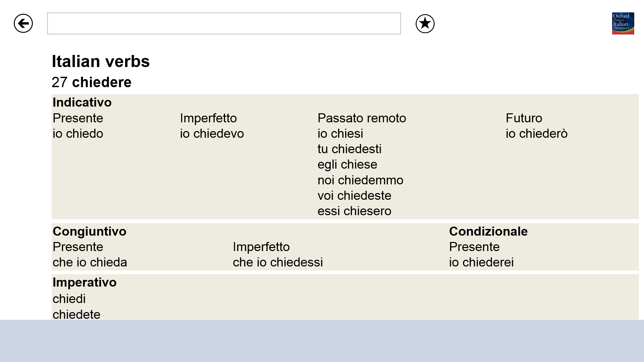Image resolution: width=644 pixels, height=362 pixels.
Task: Select the form essi chiesero
Action: (355, 211)
